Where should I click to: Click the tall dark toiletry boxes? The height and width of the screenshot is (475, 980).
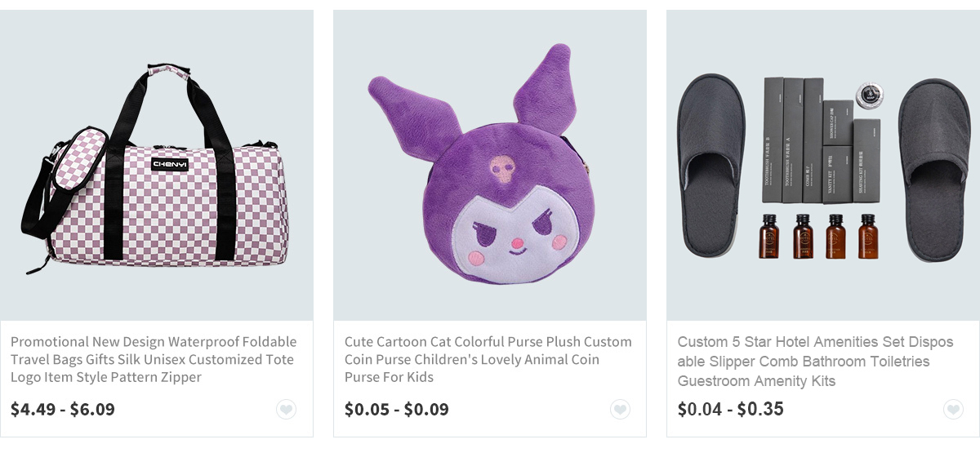tap(793, 140)
